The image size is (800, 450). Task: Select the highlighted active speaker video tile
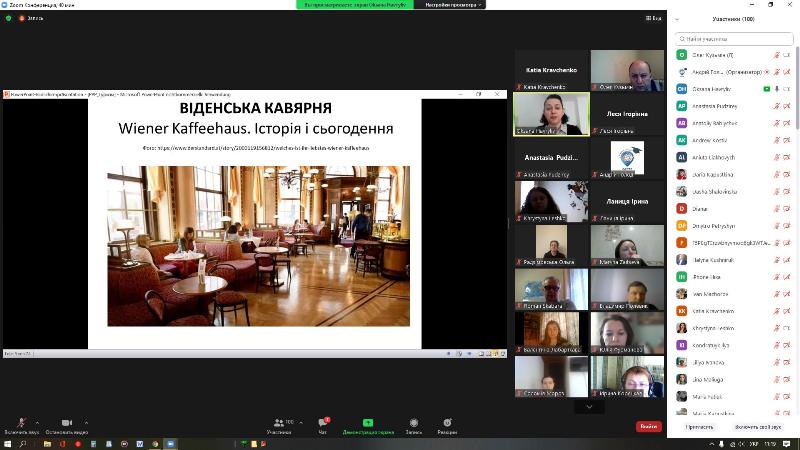point(551,114)
